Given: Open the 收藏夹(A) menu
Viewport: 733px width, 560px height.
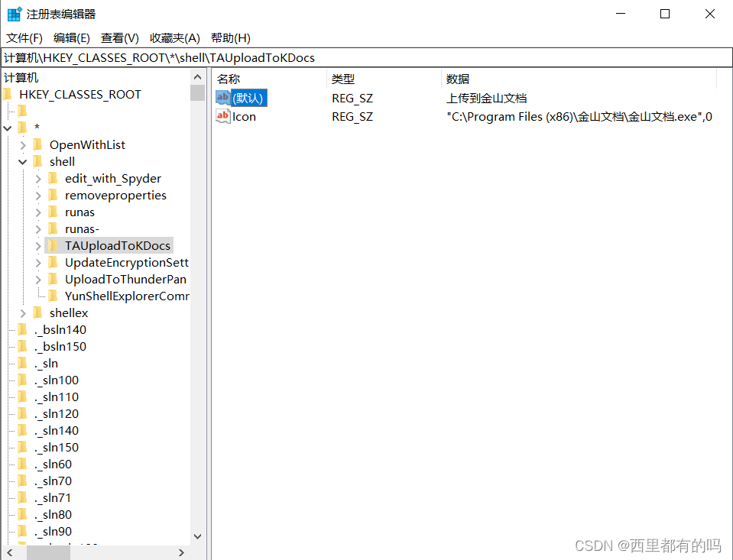Looking at the screenshot, I should [175, 38].
